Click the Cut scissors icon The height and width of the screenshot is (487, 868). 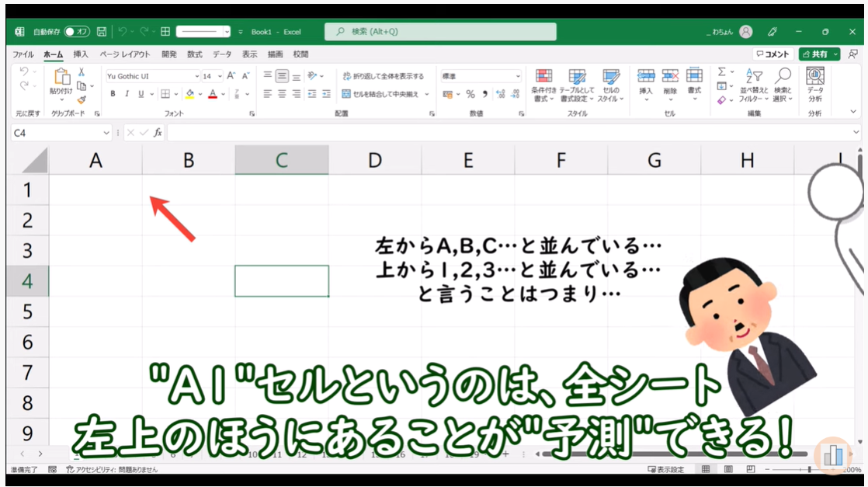click(82, 72)
